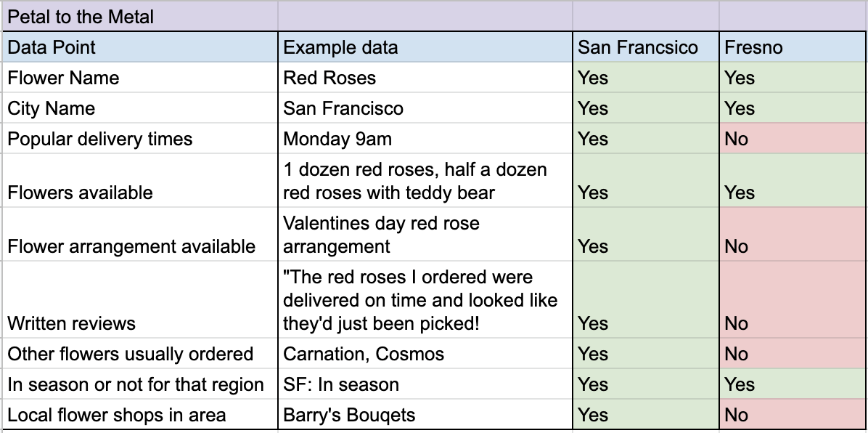Select Fresno 'Yes' for In season row
The image size is (868, 433).
coord(793,384)
